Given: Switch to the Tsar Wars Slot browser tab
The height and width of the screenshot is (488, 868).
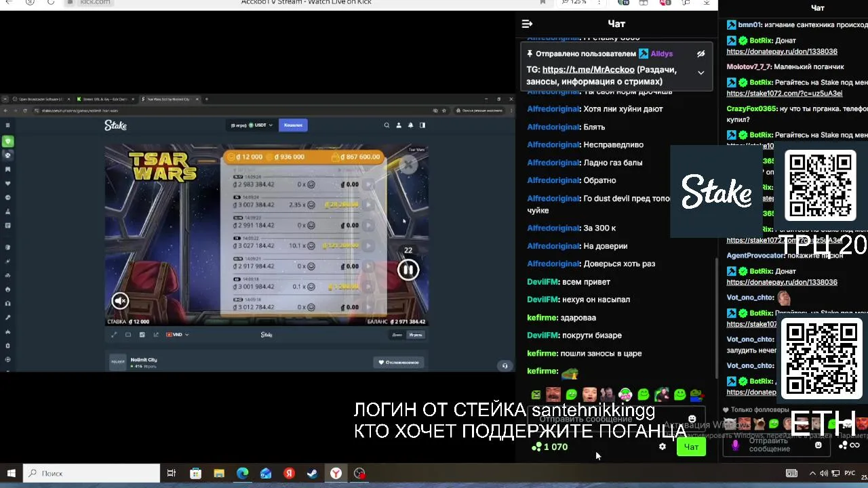Looking at the screenshot, I should [170, 99].
